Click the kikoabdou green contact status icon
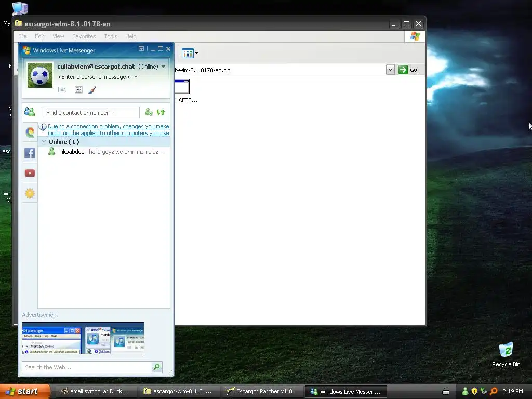The width and height of the screenshot is (532, 399). (51, 152)
